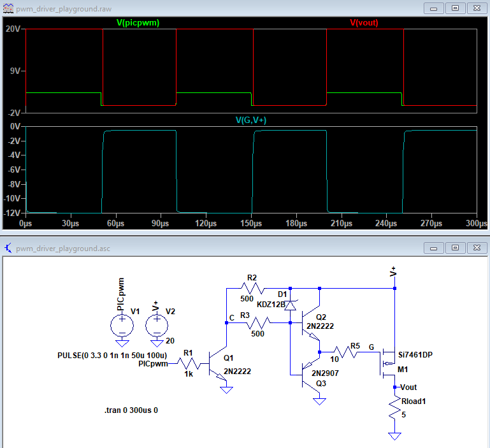Viewport: 490px width, 448px height.
Task: Click the 20V axis label in top pane
Action: 13,29
